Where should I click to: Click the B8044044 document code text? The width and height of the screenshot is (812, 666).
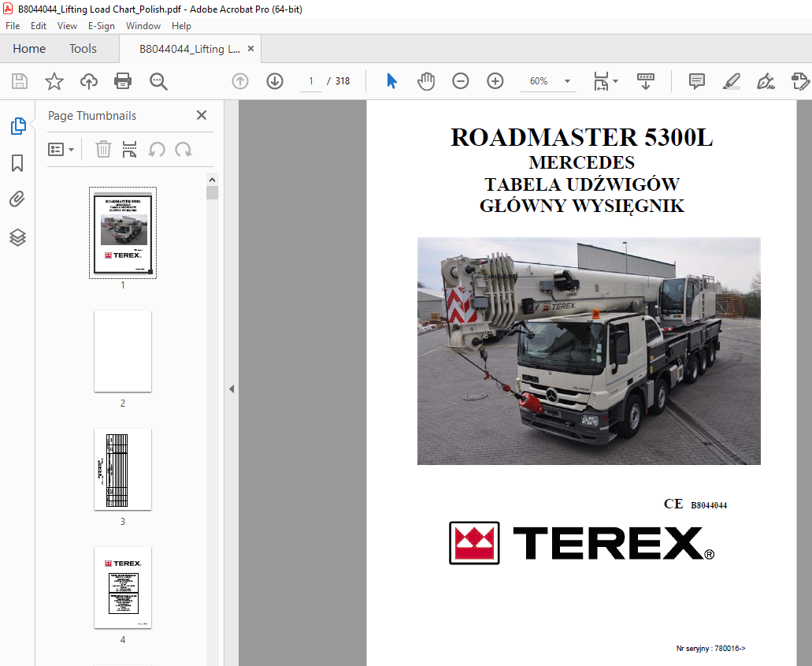708,505
